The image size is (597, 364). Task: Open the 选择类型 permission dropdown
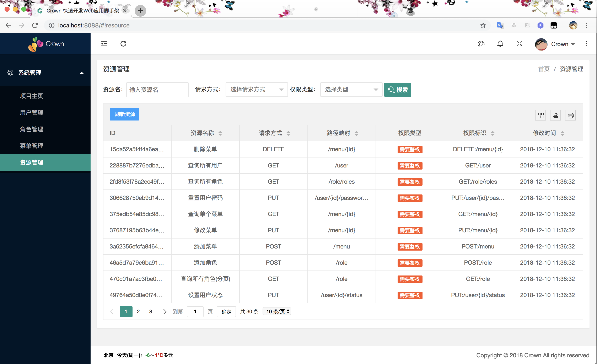pos(351,90)
